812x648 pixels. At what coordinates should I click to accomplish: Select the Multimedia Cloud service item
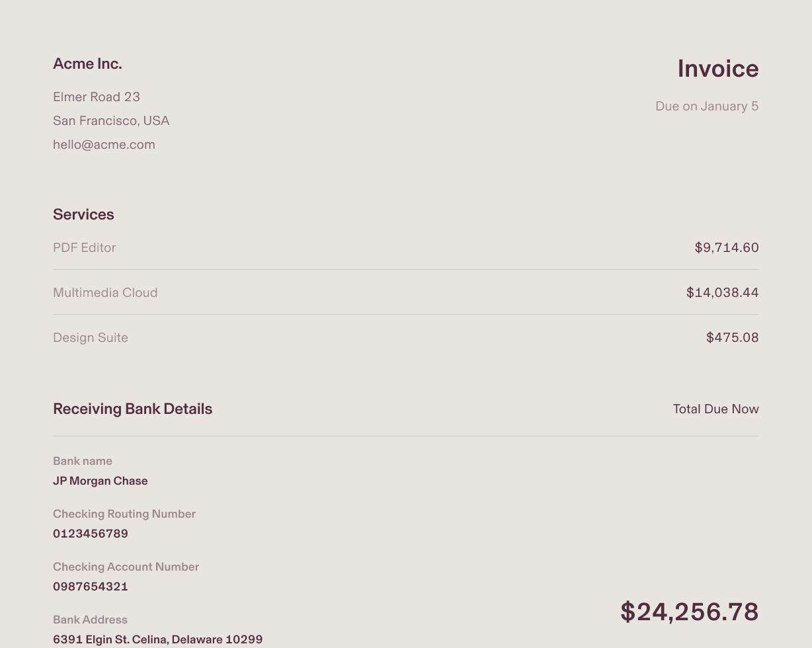[105, 293]
